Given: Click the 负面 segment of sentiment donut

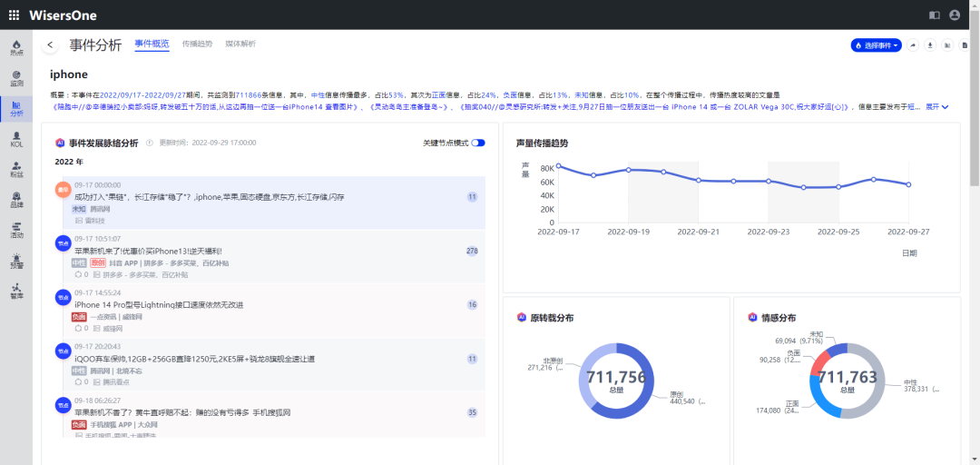Looking at the screenshot, I should point(820,361).
